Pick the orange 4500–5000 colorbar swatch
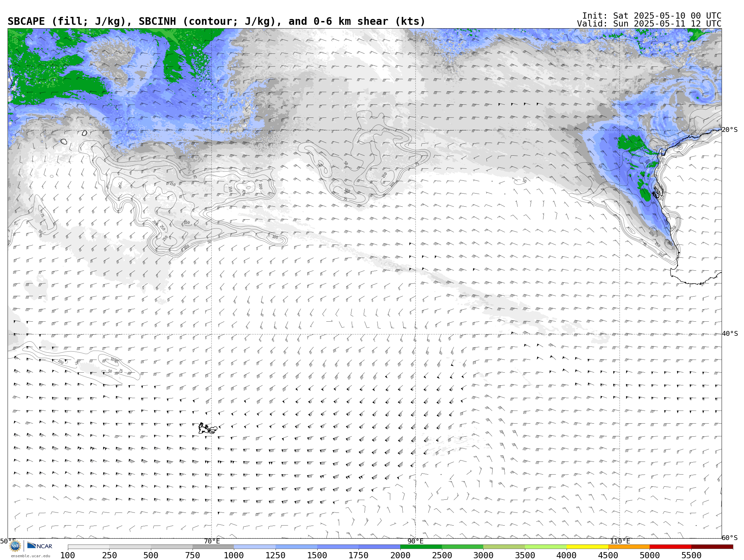Screen dimensions: 744x560 [x=629, y=547]
